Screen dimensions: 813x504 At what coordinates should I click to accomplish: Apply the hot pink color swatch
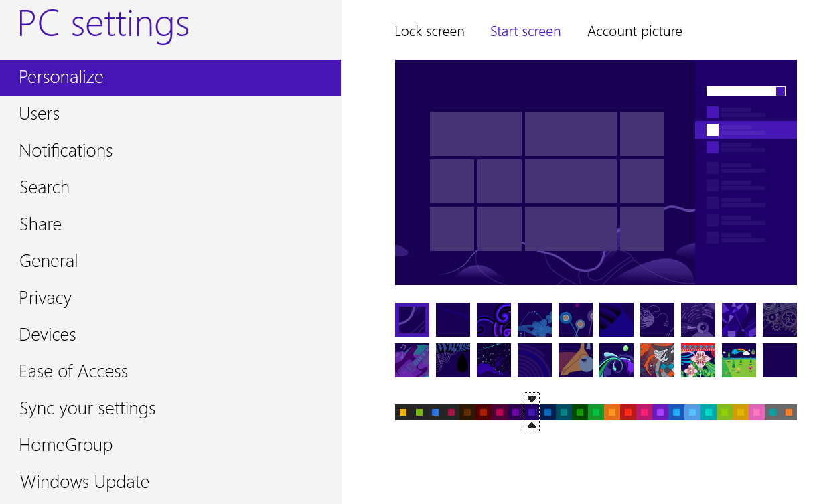click(644, 412)
